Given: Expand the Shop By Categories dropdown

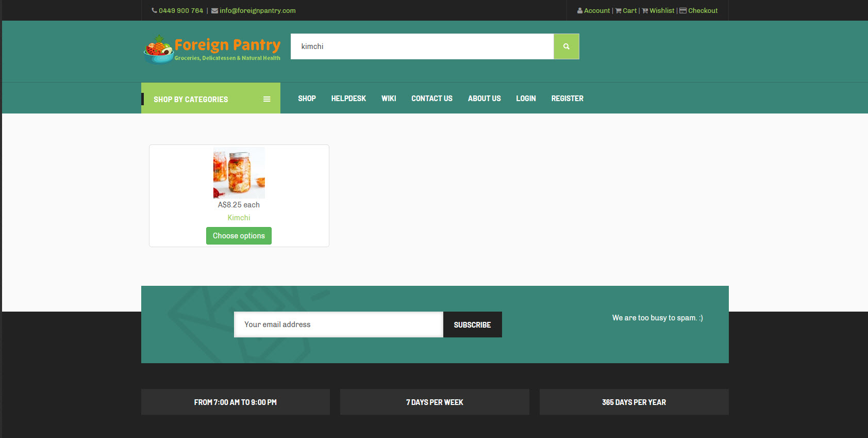Looking at the screenshot, I should coord(211,98).
